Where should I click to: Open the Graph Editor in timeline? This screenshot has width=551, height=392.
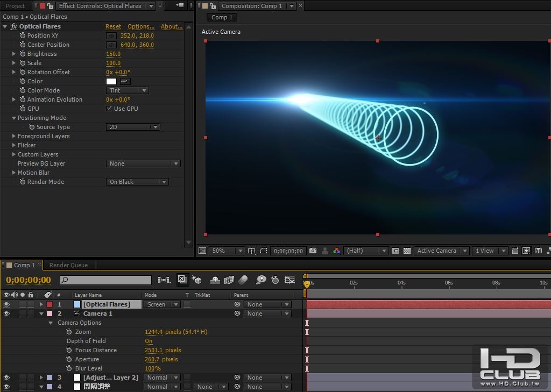pos(290,280)
